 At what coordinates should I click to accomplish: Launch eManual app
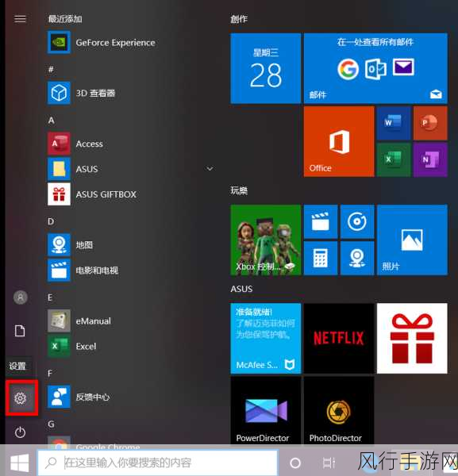click(79, 321)
